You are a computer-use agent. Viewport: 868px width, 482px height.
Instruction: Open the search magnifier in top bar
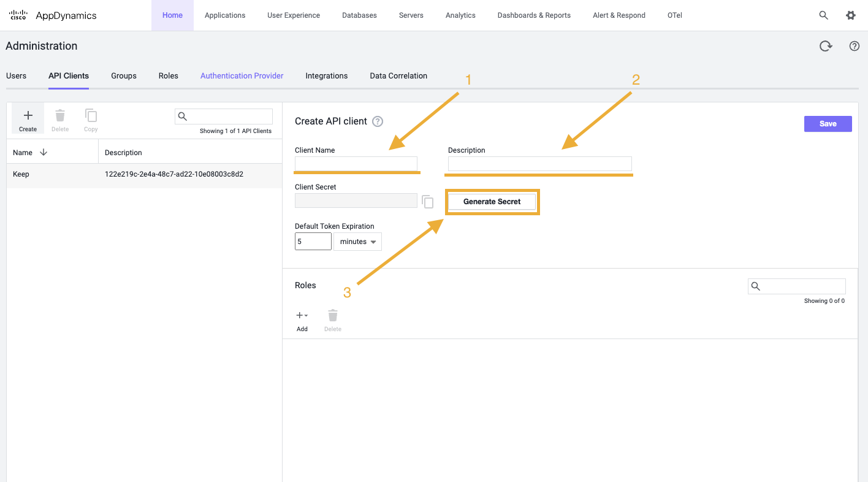point(824,15)
